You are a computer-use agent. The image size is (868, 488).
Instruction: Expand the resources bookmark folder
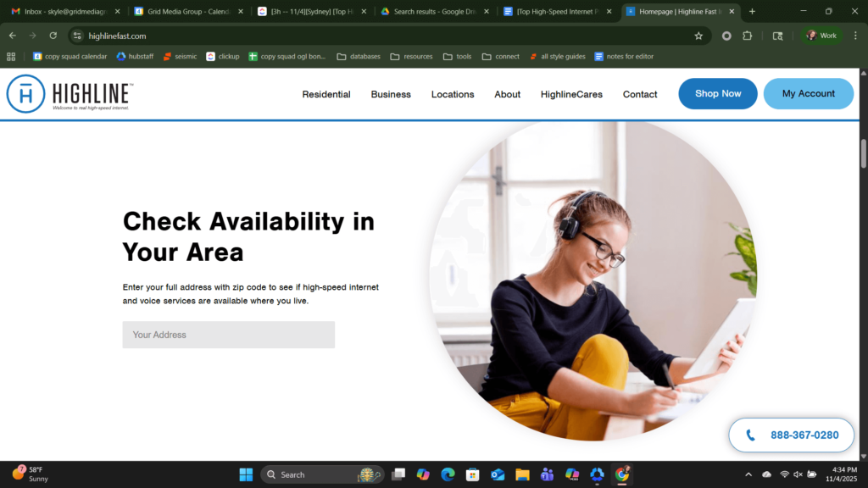pyautogui.click(x=411, y=57)
